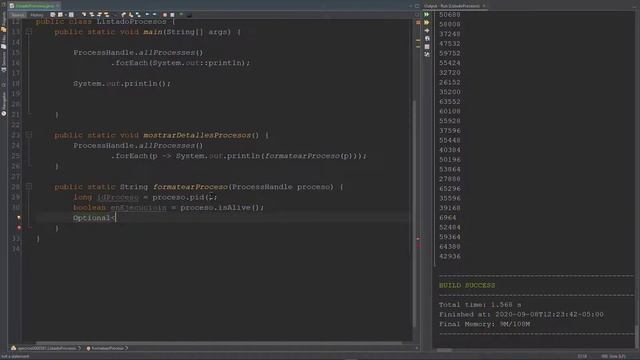The image size is (640, 360).
Task: Click the lightbulb hint icon beside Optional line
Action: [19, 218]
